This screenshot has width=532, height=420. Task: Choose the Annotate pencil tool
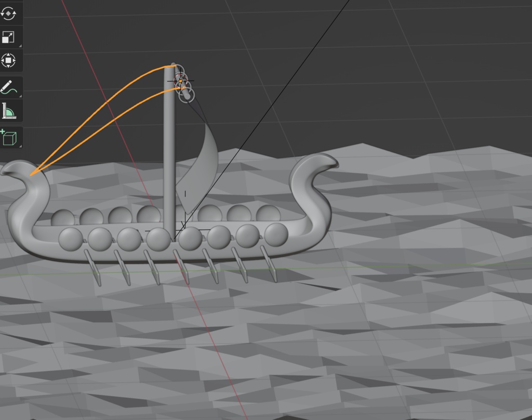pos(9,87)
